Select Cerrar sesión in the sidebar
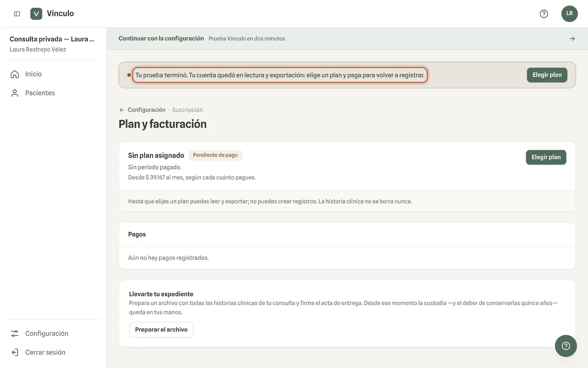 point(53,353)
